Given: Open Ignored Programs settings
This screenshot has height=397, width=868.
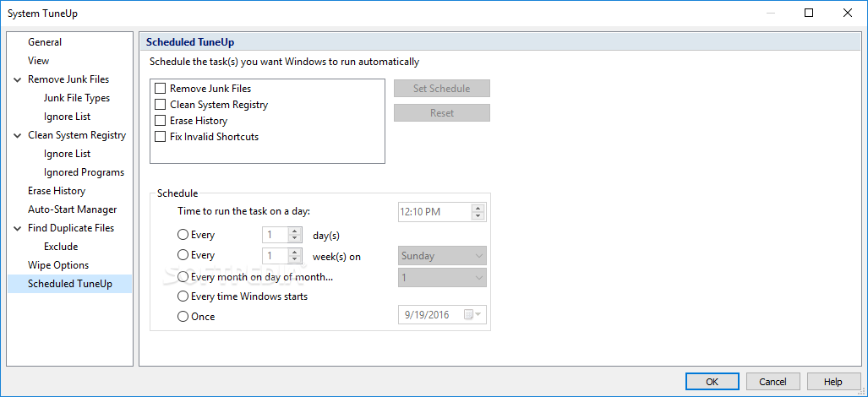Looking at the screenshot, I should (x=85, y=172).
